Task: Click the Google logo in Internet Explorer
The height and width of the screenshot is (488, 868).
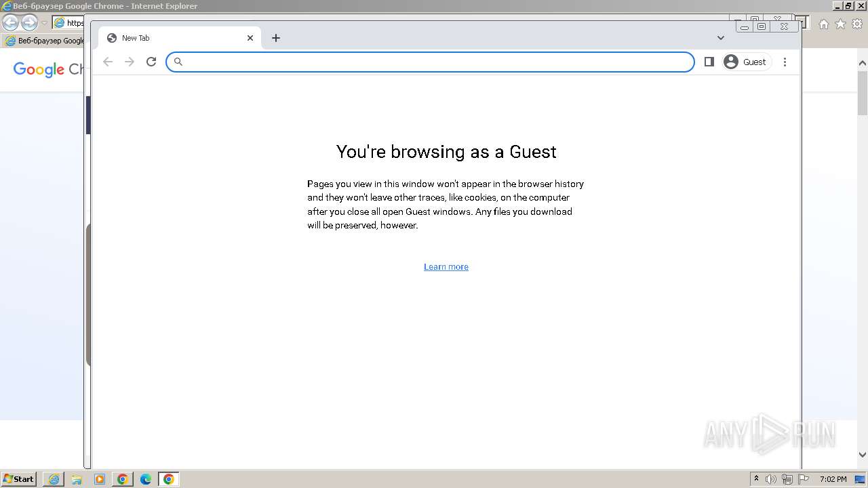Action: click(x=39, y=69)
